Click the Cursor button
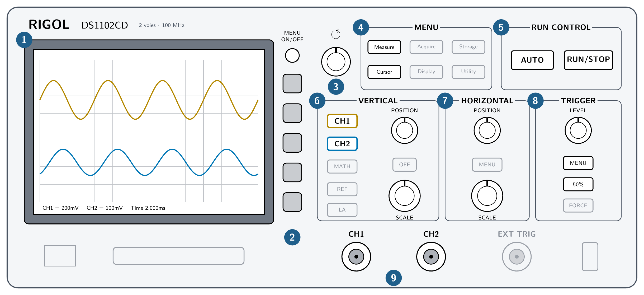 [384, 72]
